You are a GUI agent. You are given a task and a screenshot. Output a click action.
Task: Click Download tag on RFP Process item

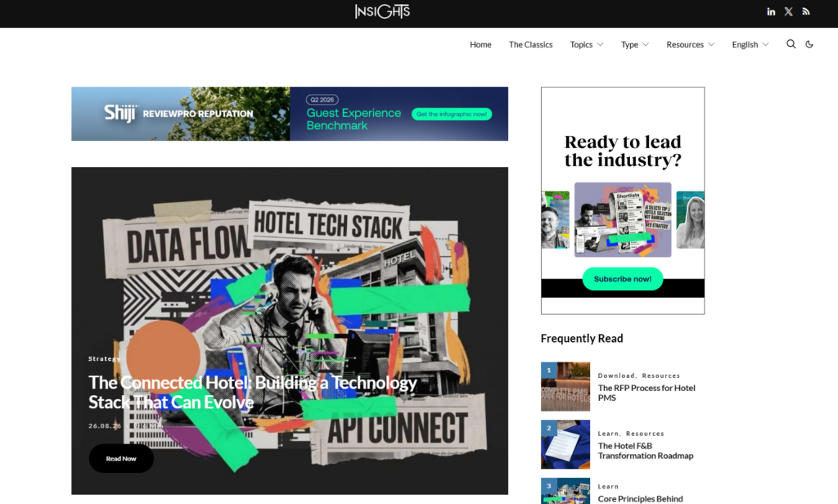pos(616,376)
